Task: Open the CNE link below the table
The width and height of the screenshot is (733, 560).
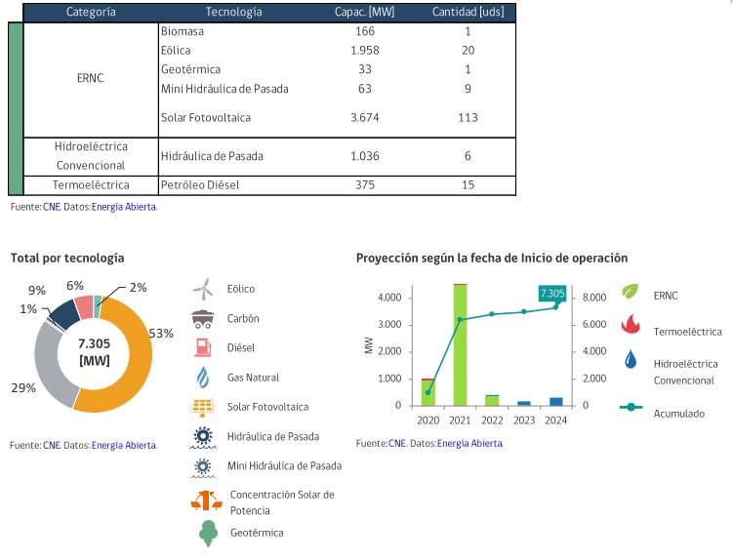Action: [x=51, y=207]
